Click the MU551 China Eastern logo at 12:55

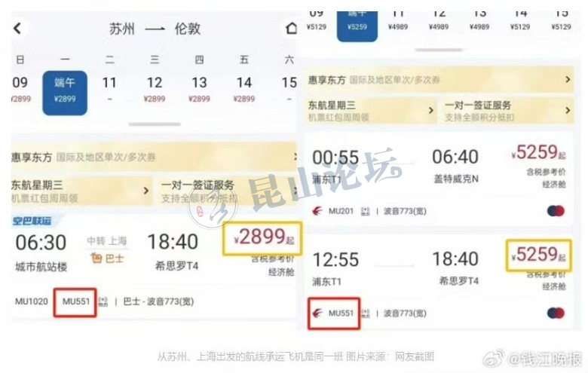coord(317,313)
